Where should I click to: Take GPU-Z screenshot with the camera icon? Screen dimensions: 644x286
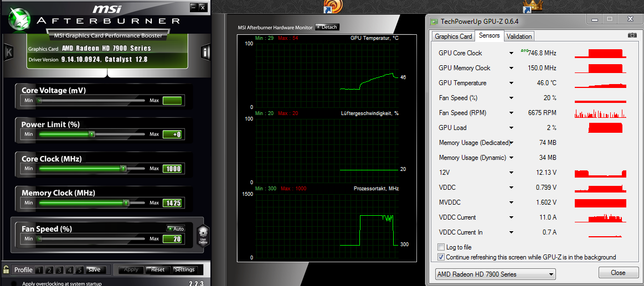(x=632, y=36)
